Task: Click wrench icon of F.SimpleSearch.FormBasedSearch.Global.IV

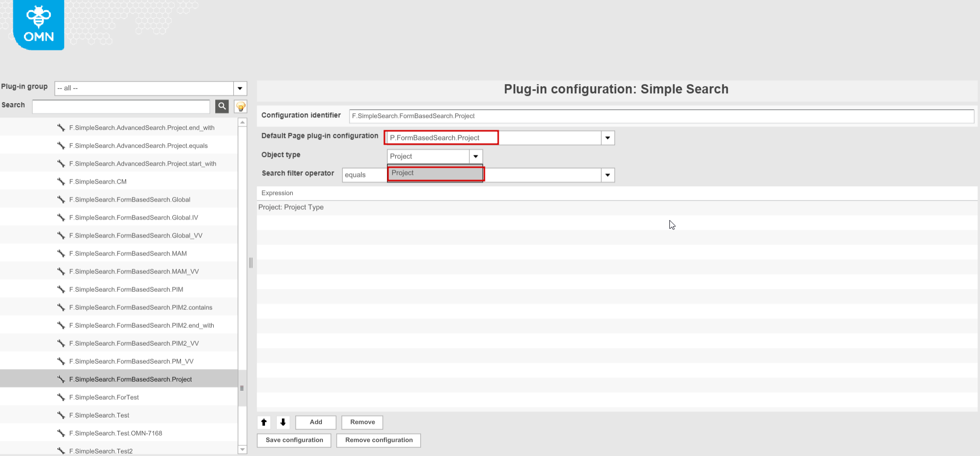Action: coord(61,217)
